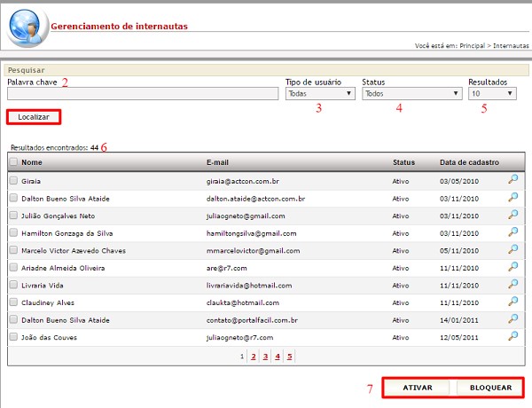Viewport: 532px width, 408px height.
Task: Check the box for Giraia
Action: tap(13, 180)
